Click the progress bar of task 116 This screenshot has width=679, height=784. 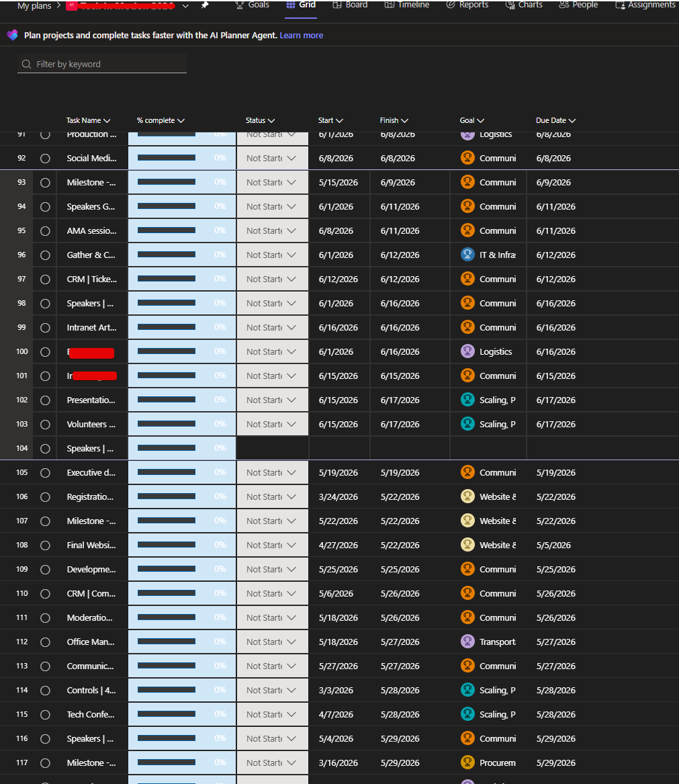tap(167, 738)
